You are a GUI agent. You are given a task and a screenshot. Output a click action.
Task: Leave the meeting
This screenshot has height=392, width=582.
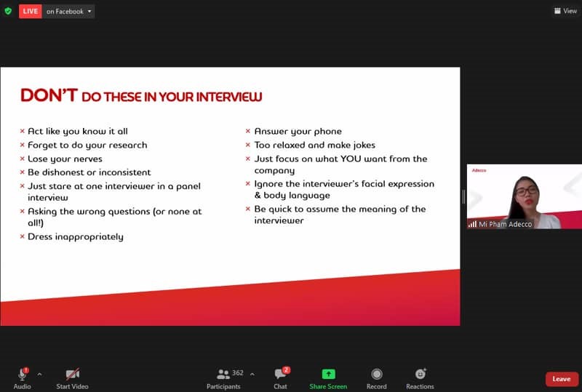click(x=561, y=379)
